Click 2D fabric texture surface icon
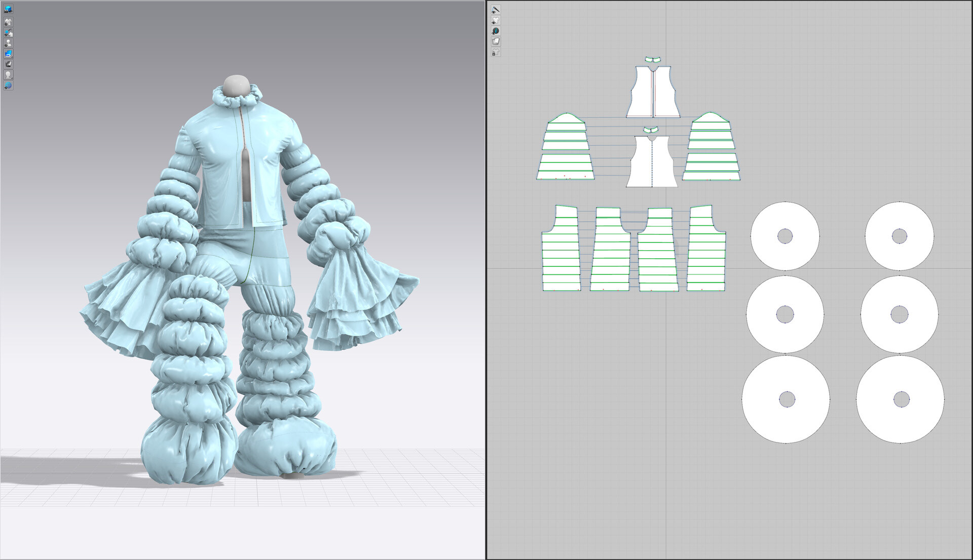 (496, 42)
